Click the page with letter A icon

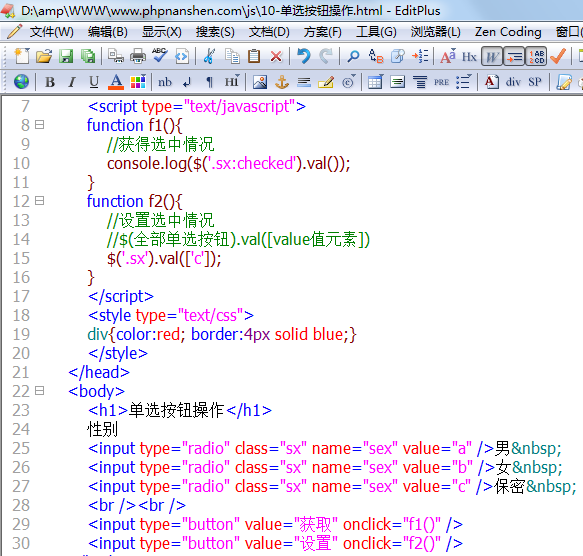(x=492, y=82)
